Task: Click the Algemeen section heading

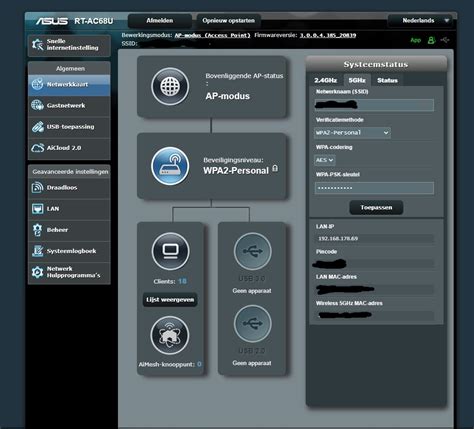Action: 70,69
